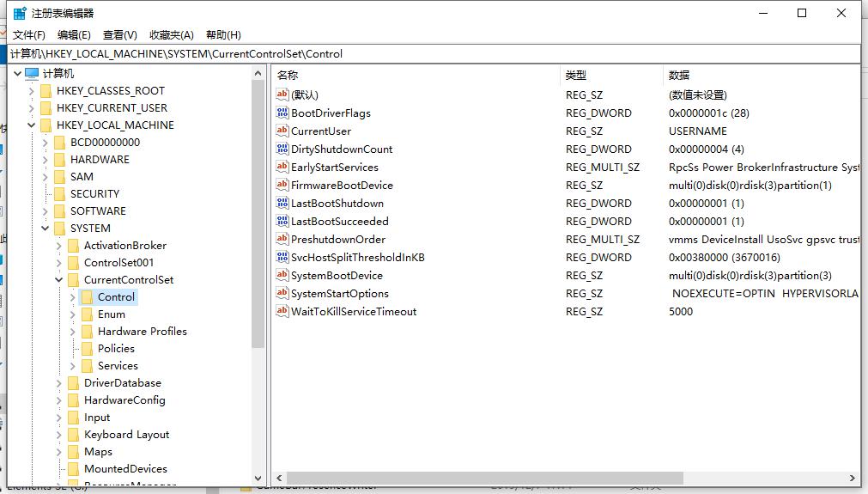Click the icon next to SystemStartOptions
Screen dimensions: 868x494
(x=282, y=293)
